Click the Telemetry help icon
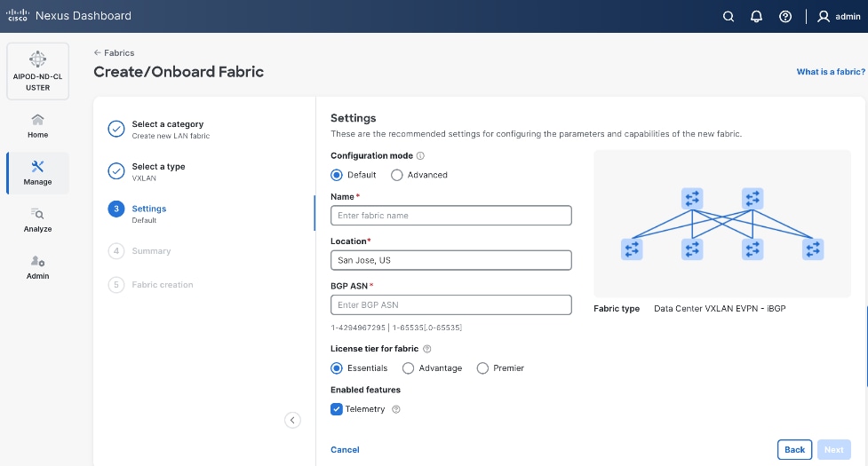Image resolution: width=868 pixels, height=466 pixels. coord(396,409)
